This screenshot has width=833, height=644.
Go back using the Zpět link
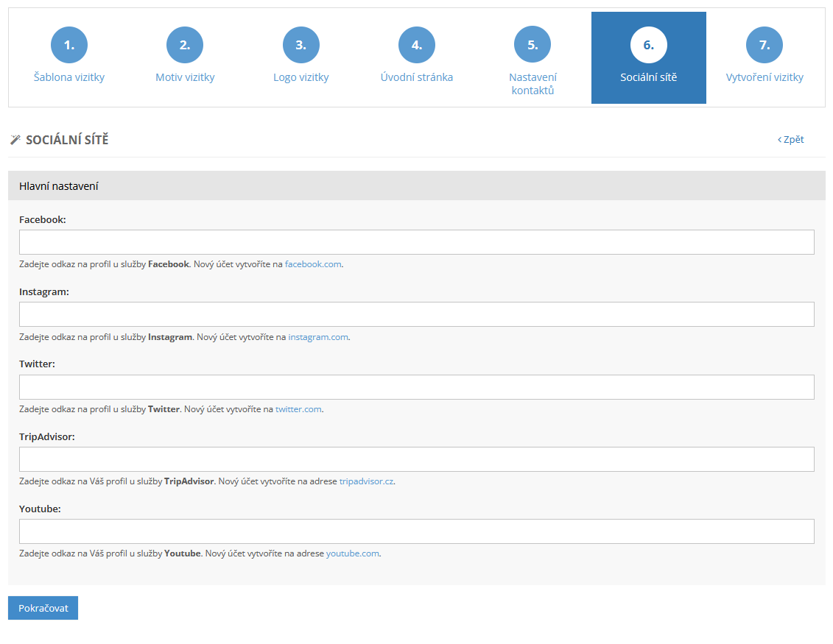tap(791, 139)
